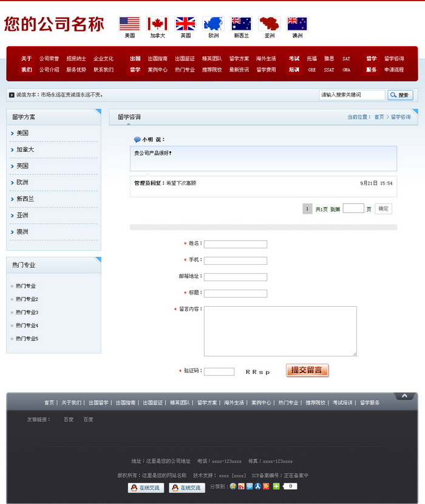Click the green plus share icon in footer
This screenshot has width=425, height=504.
point(276,486)
